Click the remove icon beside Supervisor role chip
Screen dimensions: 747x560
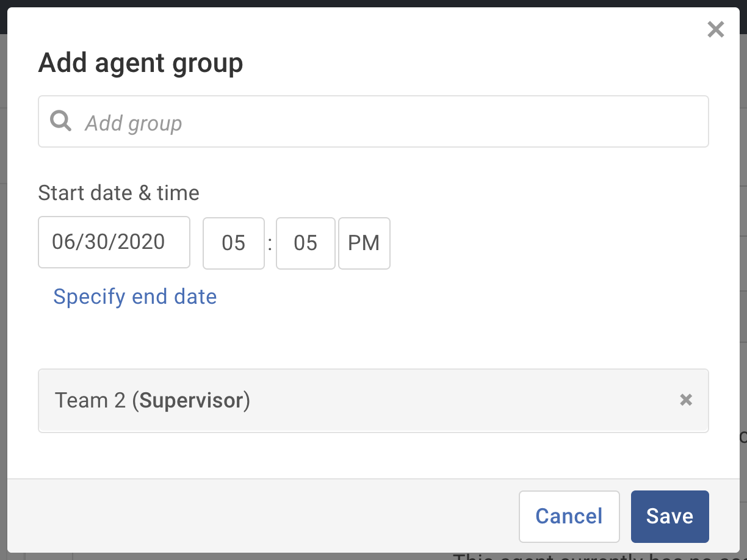click(686, 400)
